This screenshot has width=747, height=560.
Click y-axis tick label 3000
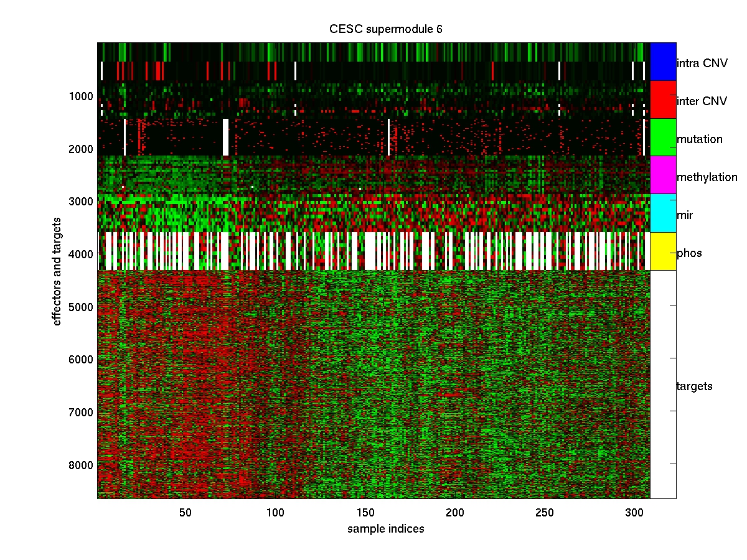tap(82, 202)
